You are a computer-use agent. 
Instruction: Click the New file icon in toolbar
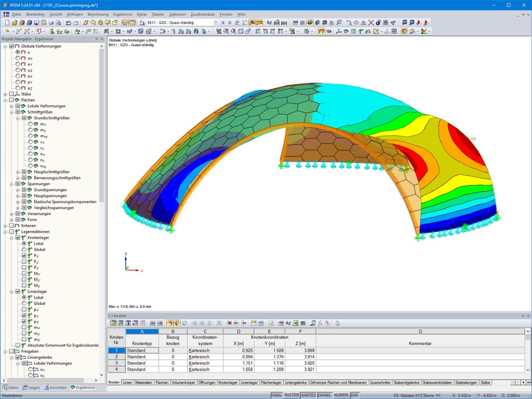coord(7,23)
